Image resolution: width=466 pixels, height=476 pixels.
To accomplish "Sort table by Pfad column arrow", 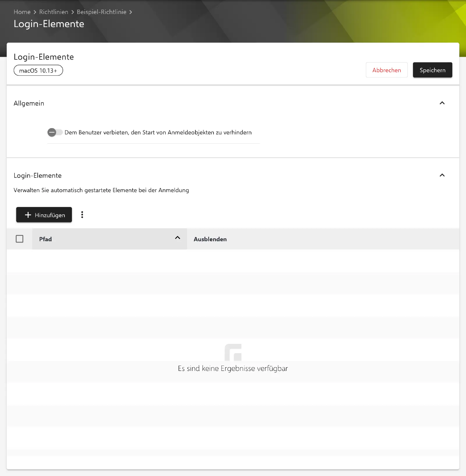I will pos(177,238).
